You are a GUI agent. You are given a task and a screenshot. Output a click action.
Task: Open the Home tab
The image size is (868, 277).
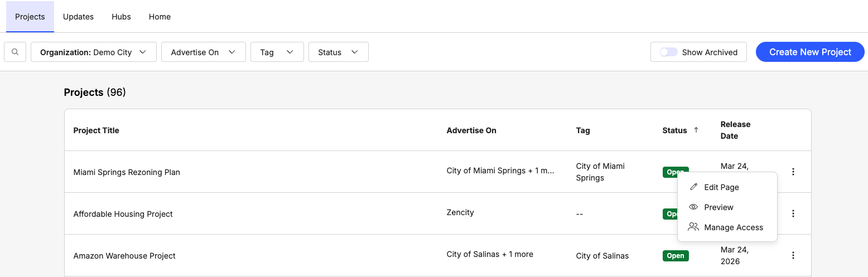point(160,17)
